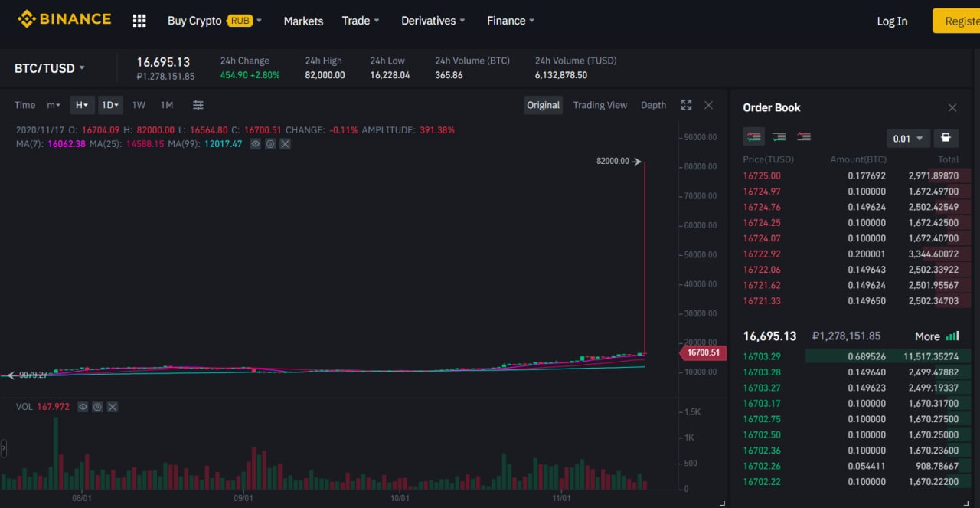The image size is (980, 508).
Task: Click buy order price 16702.26
Action: point(762,466)
